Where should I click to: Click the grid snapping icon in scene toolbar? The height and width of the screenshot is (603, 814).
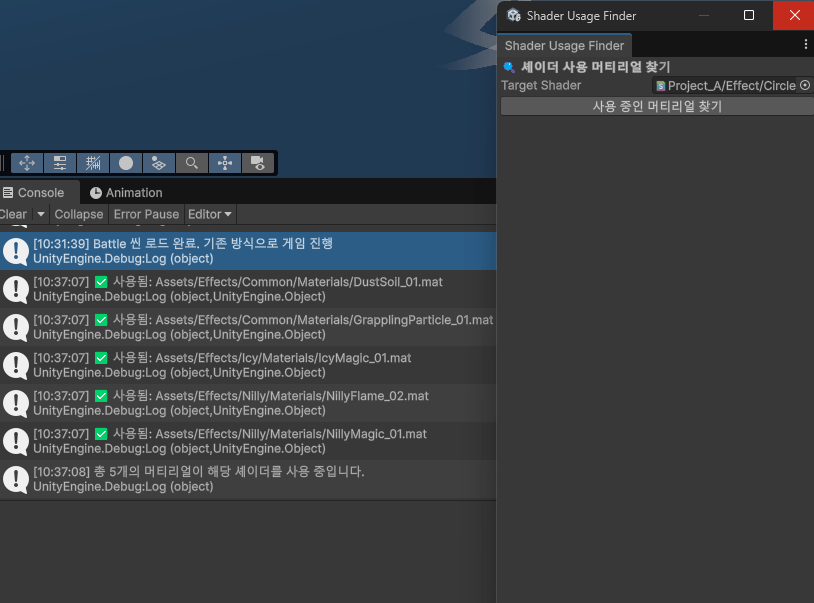[x=93, y=163]
